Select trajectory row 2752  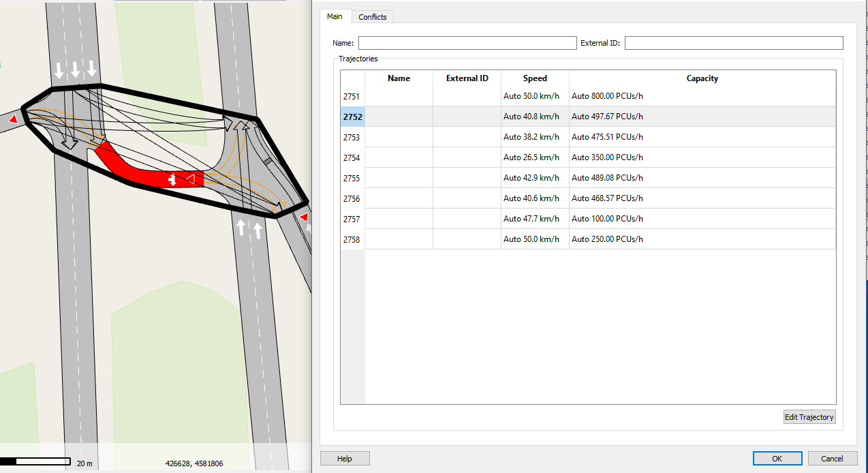click(352, 117)
